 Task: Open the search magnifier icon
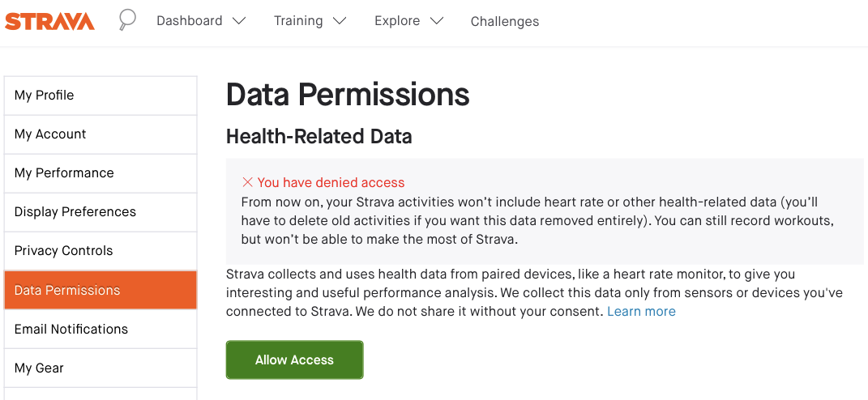(x=127, y=19)
